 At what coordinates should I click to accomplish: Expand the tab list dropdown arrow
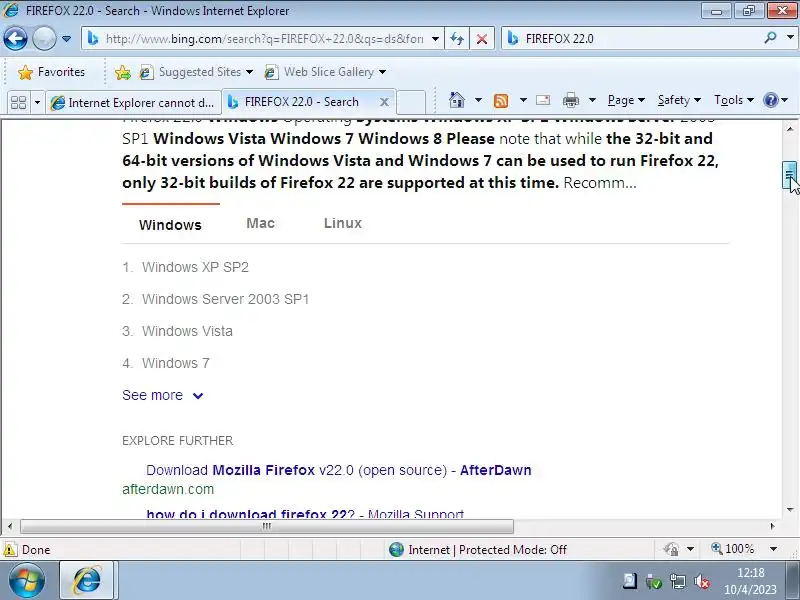pyautogui.click(x=37, y=103)
